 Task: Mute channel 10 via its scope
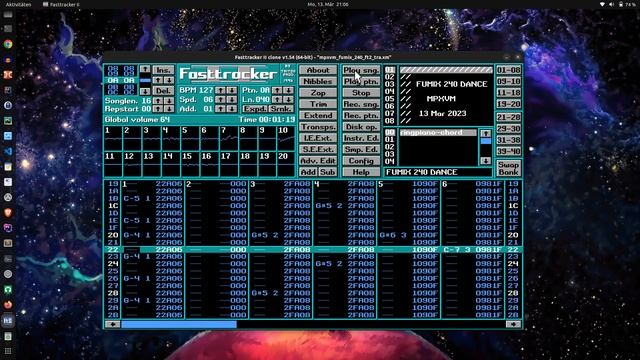click(x=286, y=138)
